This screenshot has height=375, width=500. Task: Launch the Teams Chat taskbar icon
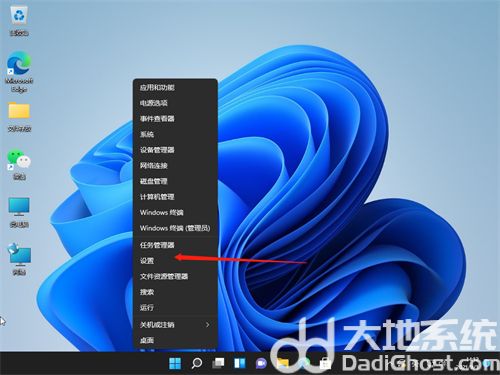tap(261, 363)
